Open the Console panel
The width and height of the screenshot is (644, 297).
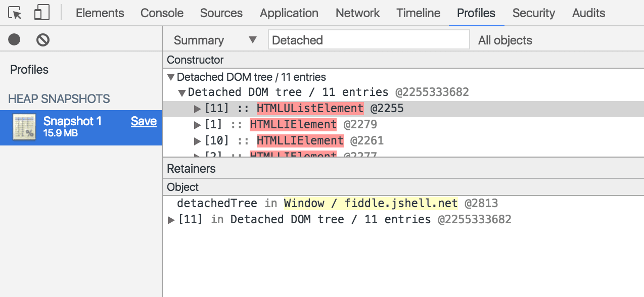(x=161, y=13)
